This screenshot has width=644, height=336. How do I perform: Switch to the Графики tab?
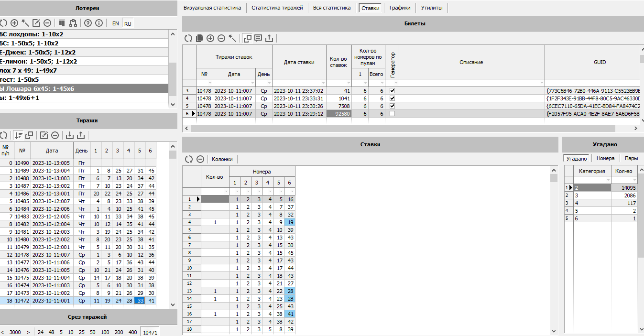click(x=400, y=8)
